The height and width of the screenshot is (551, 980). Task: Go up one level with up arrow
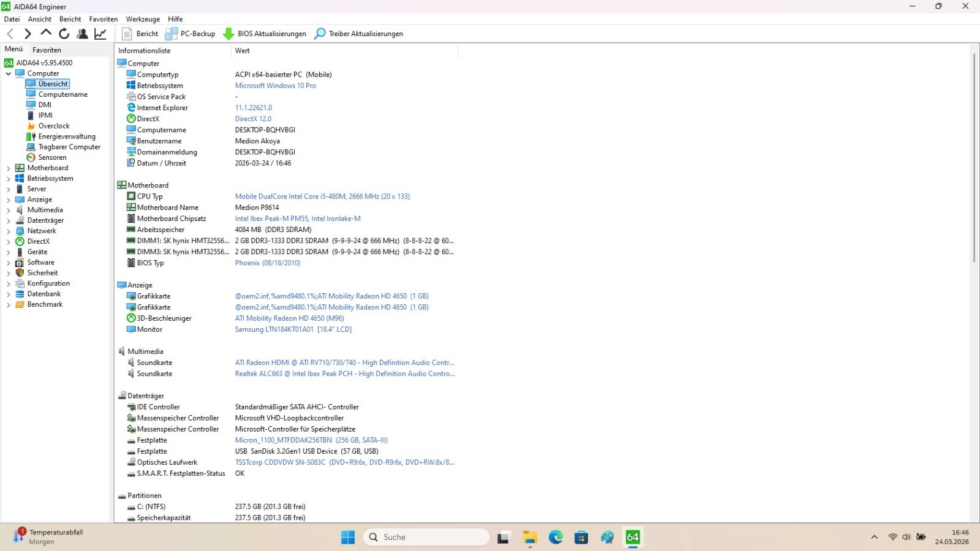click(x=46, y=33)
